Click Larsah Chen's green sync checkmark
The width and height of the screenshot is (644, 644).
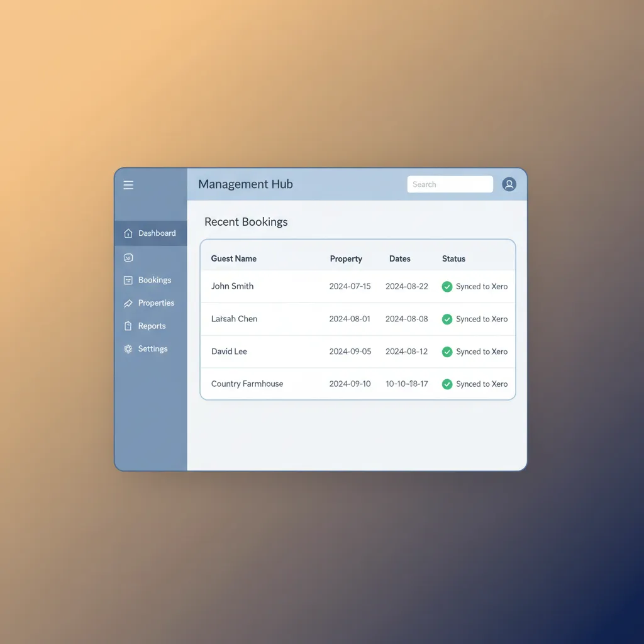(x=447, y=319)
